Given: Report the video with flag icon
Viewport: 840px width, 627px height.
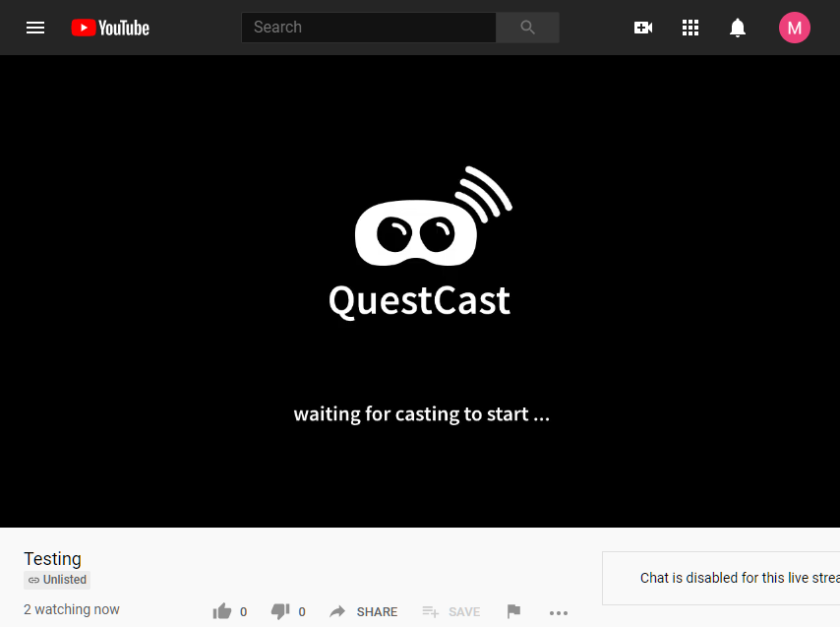Looking at the screenshot, I should click(513, 611).
